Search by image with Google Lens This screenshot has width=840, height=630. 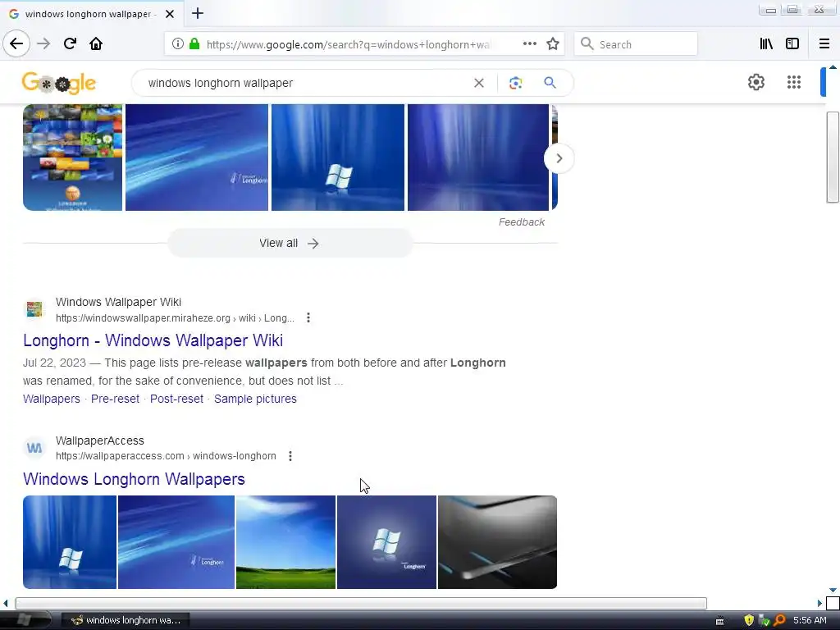[515, 83]
